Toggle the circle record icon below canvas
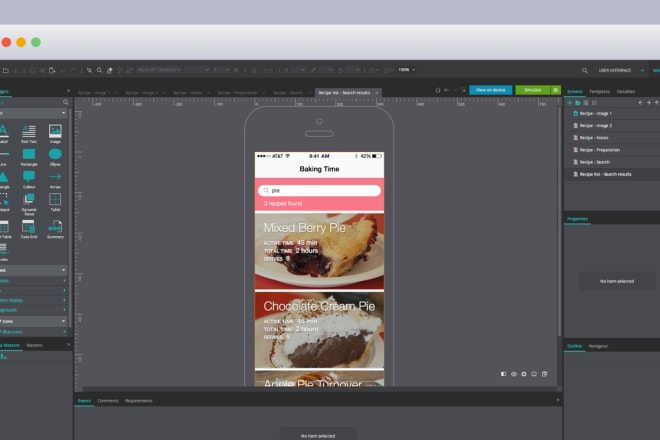 (524, 374)
